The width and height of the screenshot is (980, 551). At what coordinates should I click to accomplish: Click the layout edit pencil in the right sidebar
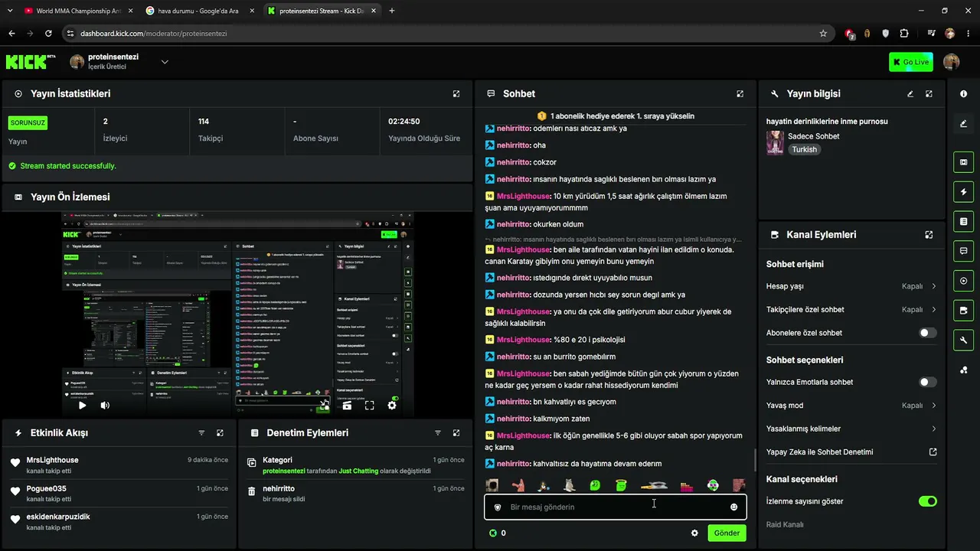pyautogui.click(x=963, y=123)
